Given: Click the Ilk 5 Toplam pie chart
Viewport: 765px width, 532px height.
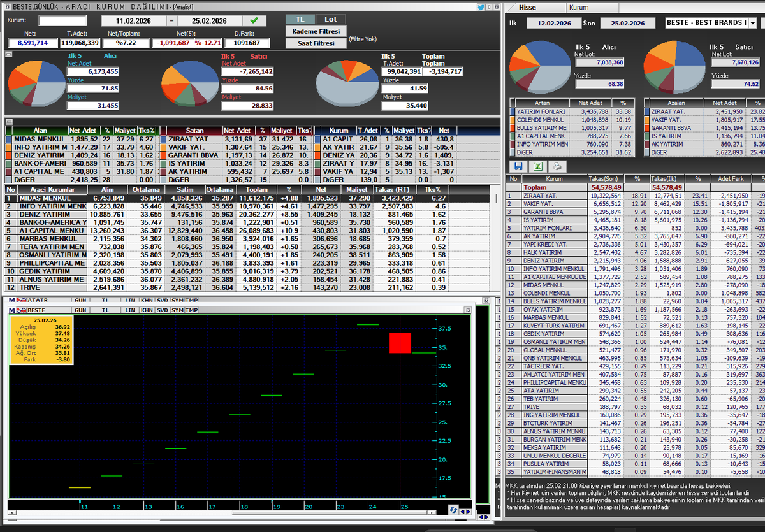Looking at the screenshot, I should click(x=346, y=84).
